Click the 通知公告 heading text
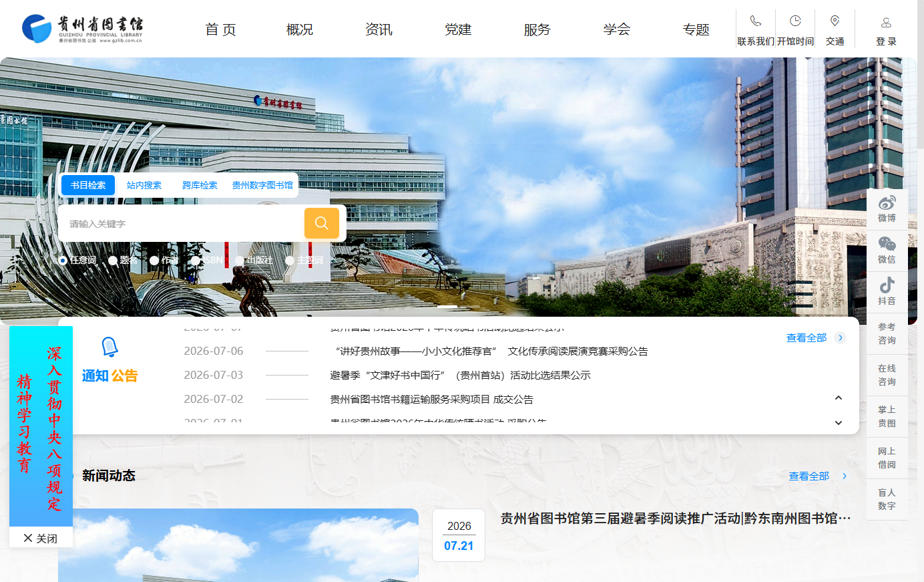 click(x=109, y=376)
